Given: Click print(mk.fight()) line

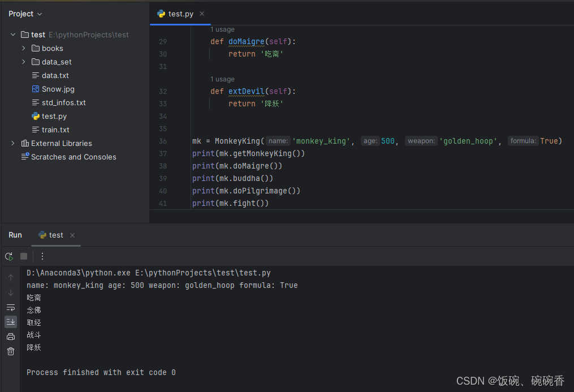Looking at the screenshot, I should tap(231, 203).
